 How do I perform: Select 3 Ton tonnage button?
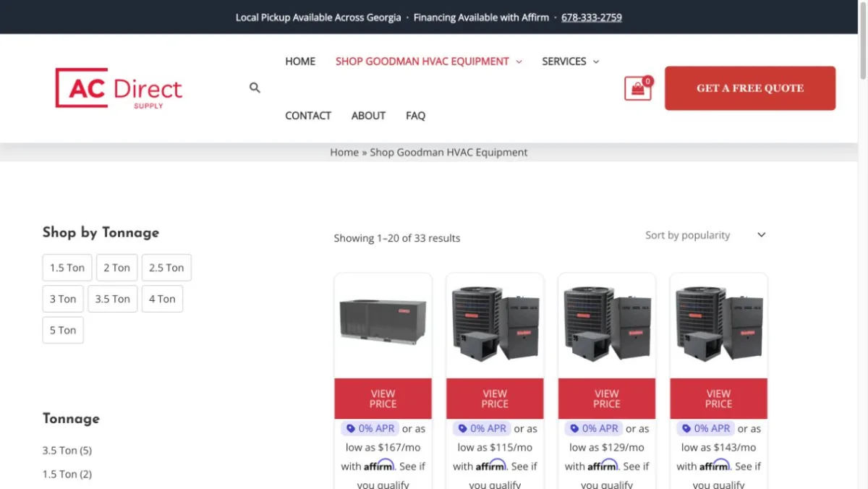(63, 299)
